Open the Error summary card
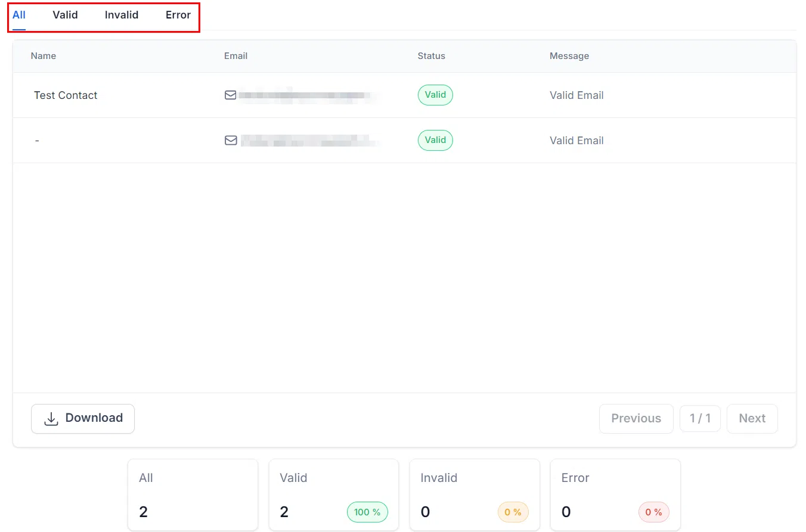The height and width of the screenshot is (532, 806). tap(615, 494)
